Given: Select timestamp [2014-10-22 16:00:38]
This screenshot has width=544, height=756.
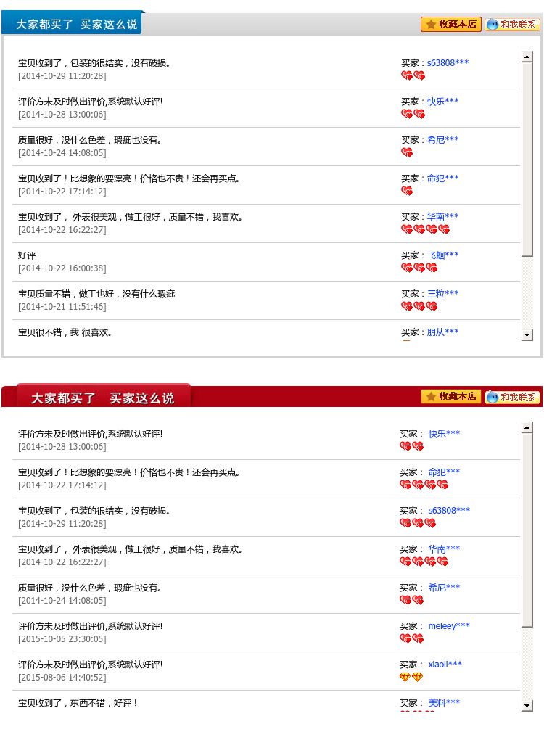Looking at the screenshot, I should (x=62, y=268).
